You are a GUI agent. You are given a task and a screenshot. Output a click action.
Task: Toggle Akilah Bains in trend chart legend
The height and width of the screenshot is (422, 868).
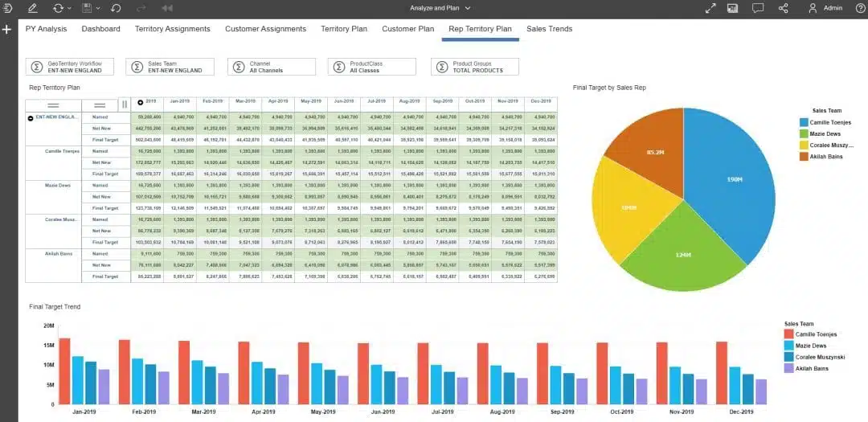807,368
